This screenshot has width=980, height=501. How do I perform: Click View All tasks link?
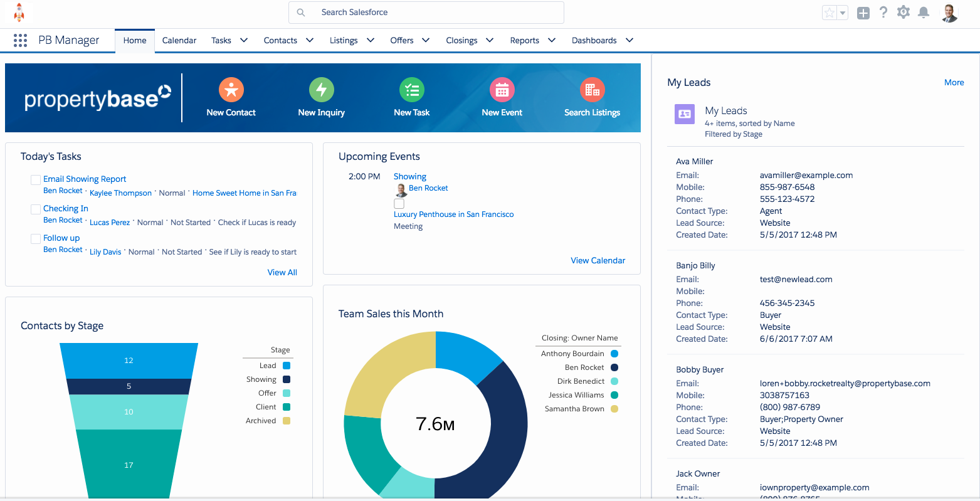pos(282,272)
